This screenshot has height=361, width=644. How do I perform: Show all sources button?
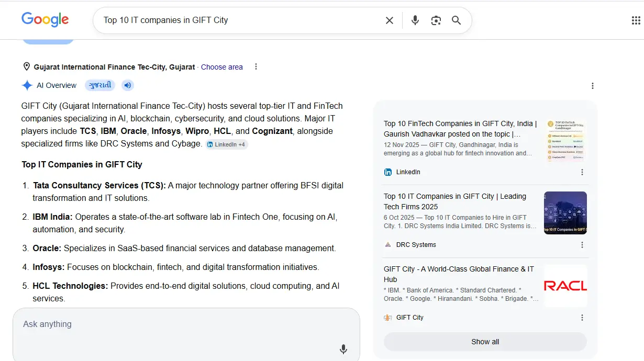point(485,342)
